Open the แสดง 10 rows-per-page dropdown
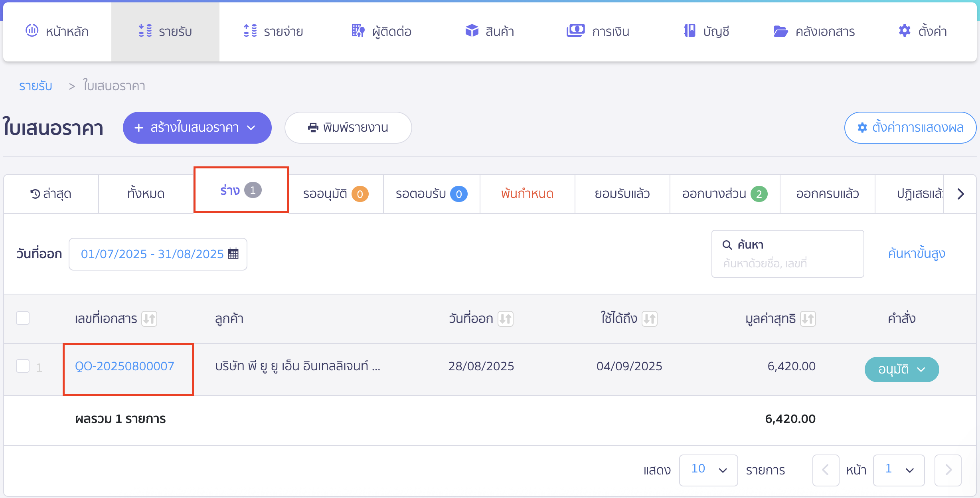 [708, 470]
